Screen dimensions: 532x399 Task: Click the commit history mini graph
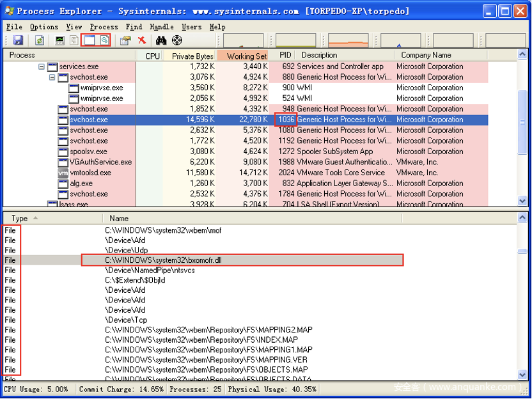295,40
